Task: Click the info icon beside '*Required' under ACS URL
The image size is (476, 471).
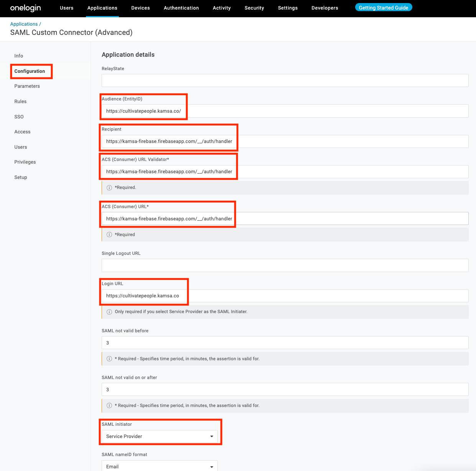Action: pyautogui.click(x=109, y=235)
